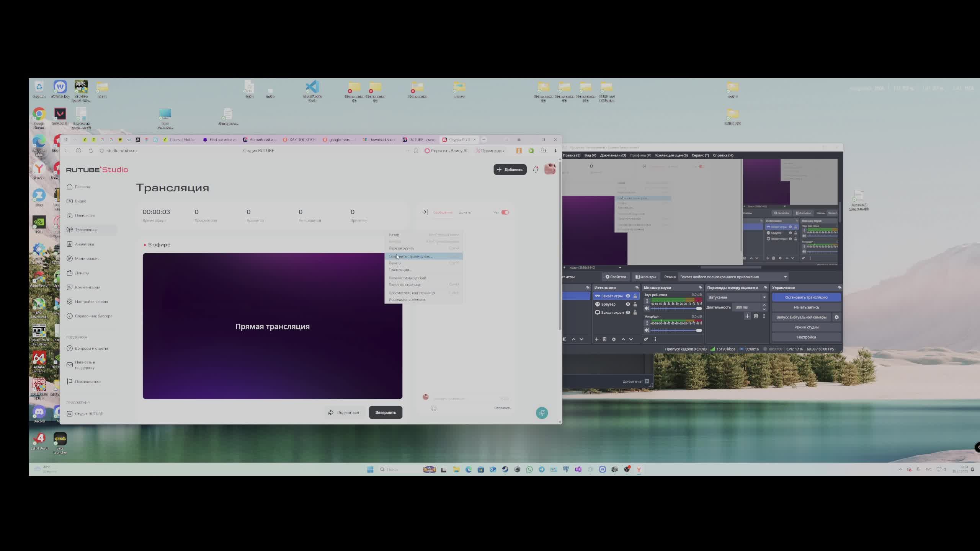
Task: Toggle the Чат switch in RUTUBE Studio
Action: [x=505, y=212]
